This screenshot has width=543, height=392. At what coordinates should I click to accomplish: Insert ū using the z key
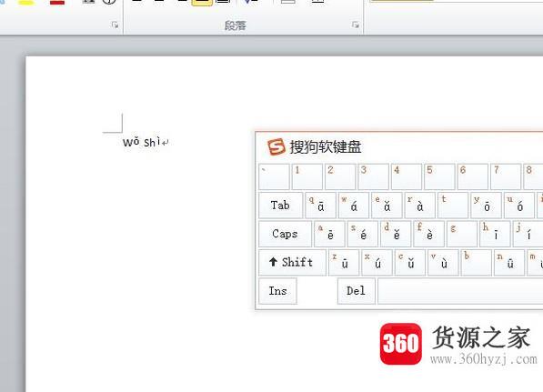coord(344,262)
